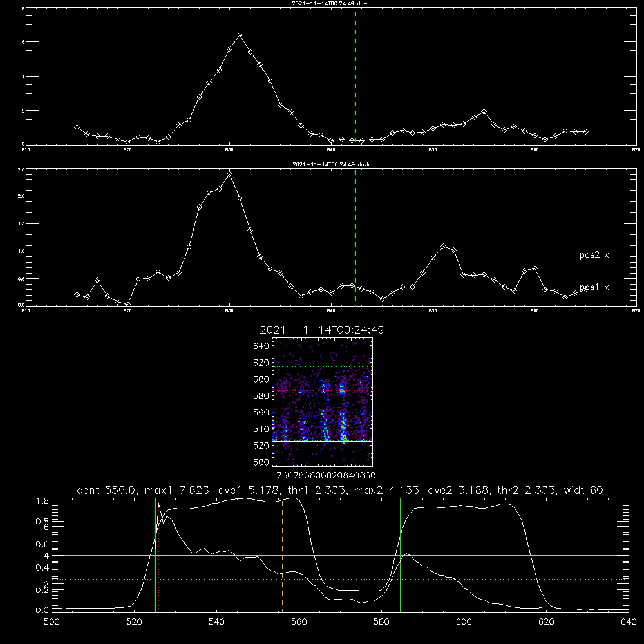Select the orange dashed center line marker
The height and width of the screenshot is (644, 644).
point(282,554)
